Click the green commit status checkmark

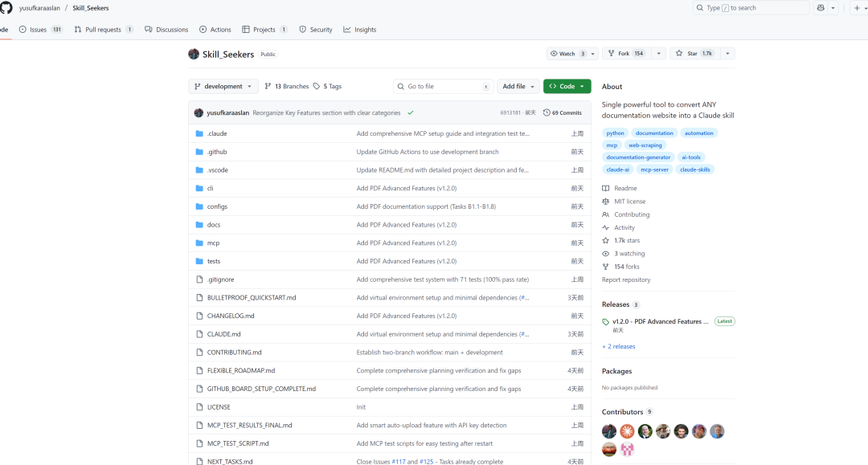pos(411,113)
